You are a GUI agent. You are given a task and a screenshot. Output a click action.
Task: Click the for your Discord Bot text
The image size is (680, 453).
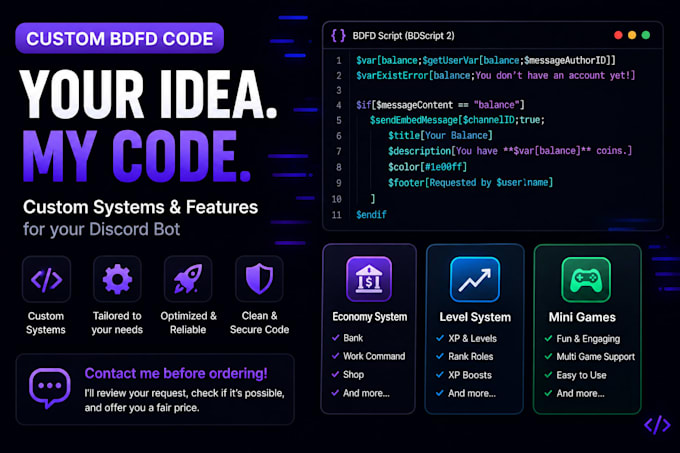coord(101,229)
